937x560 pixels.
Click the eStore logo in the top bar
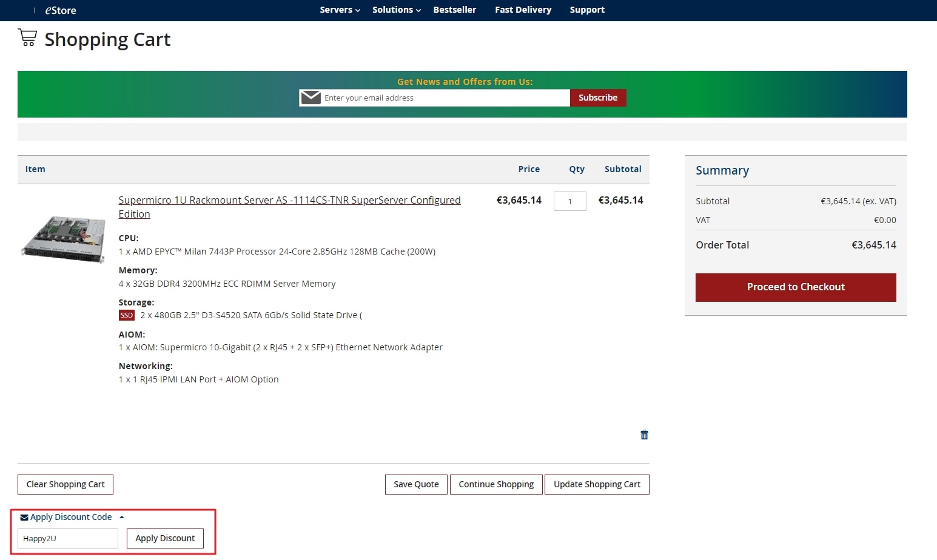[x=59, y=10]
